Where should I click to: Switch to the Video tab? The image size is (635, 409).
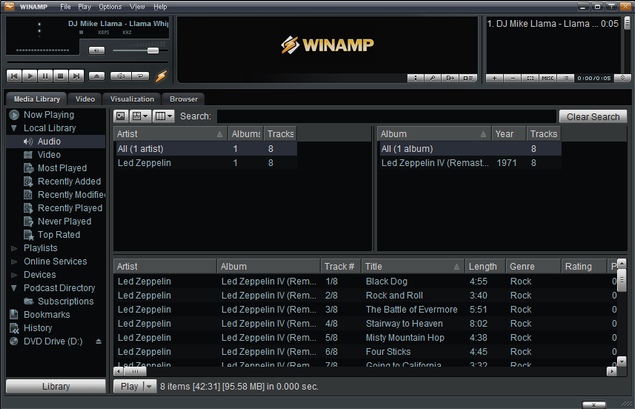(x=85, y=99)
